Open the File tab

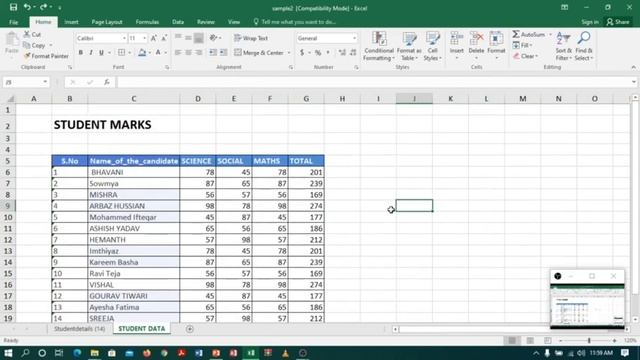coord(13,22)
